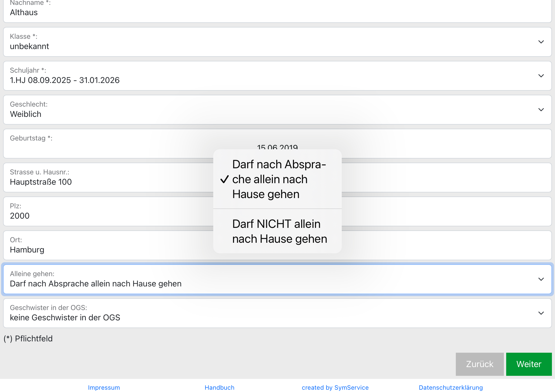Open the Handbuch link
This screenshot has height=392, width=555.
pos(219,387)
